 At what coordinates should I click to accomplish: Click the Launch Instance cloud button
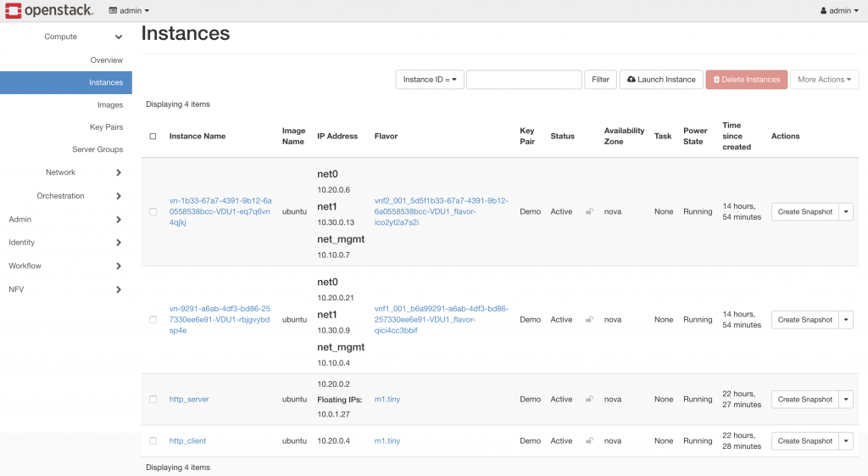[661, 80]
